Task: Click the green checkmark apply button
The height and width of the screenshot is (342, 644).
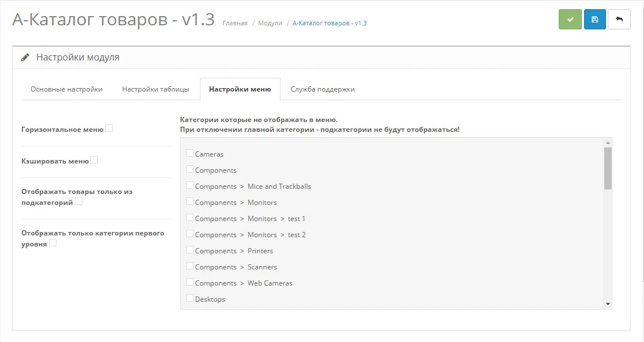Action: (x=570, y=20)
